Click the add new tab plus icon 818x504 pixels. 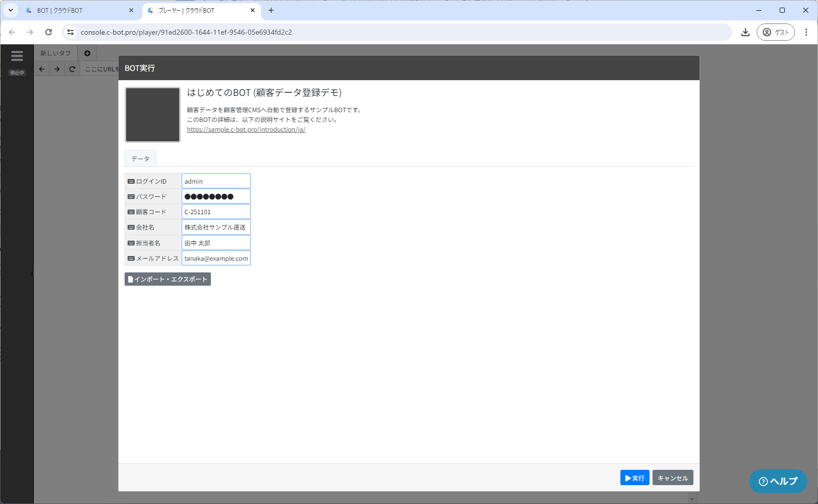click(87, 53)
